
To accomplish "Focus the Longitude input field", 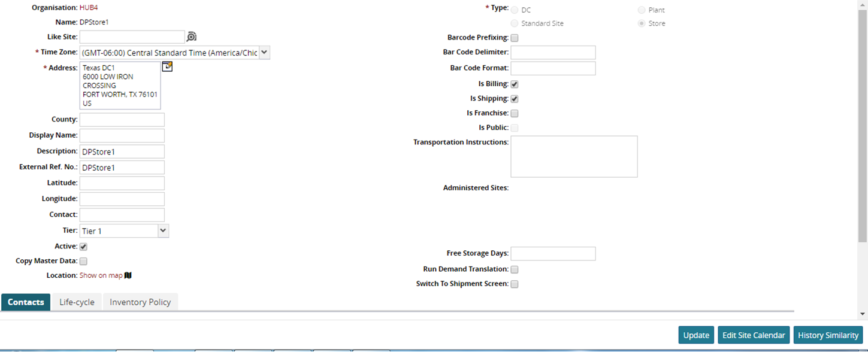I will (122, 199).
